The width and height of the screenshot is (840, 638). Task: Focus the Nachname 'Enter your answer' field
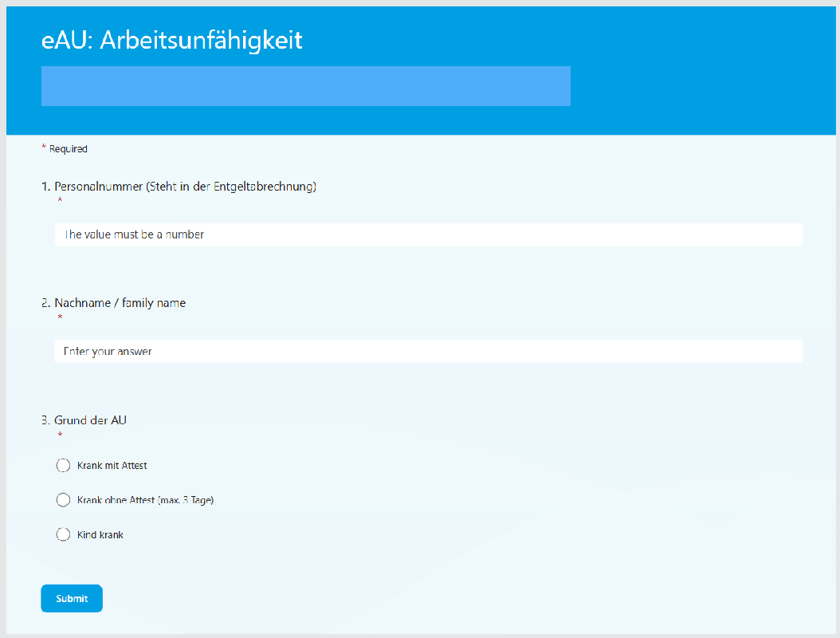click(x=428, y=351)
